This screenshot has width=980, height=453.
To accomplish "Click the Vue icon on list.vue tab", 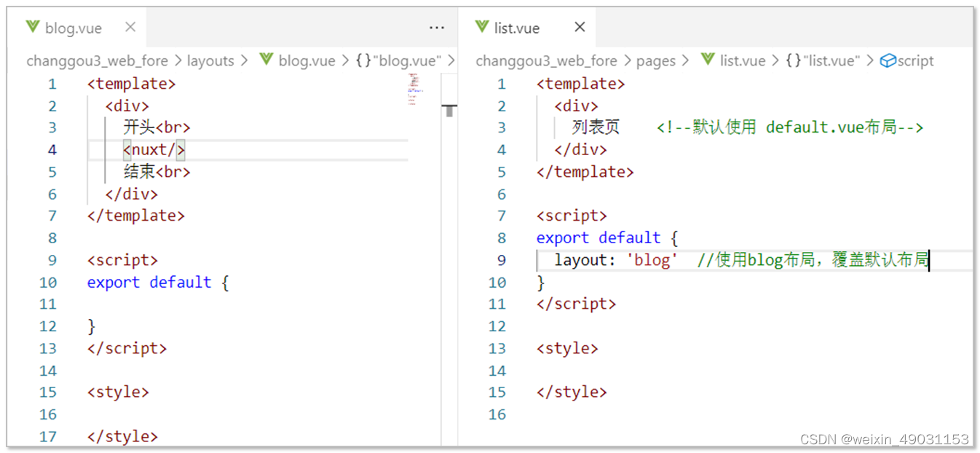I will [481, 27].
